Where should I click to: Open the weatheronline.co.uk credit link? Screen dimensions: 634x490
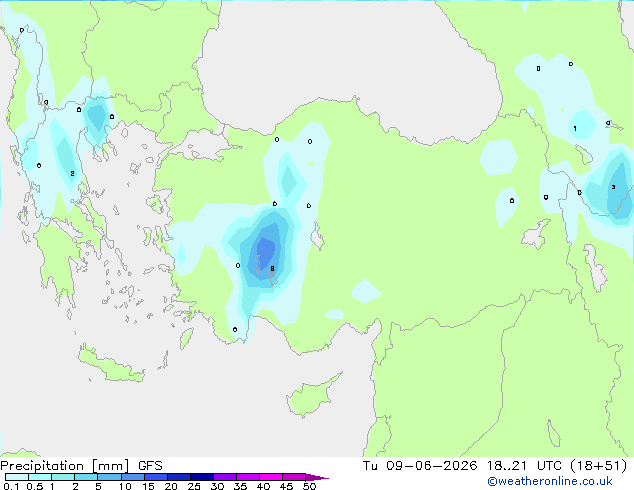coord(550,481)
